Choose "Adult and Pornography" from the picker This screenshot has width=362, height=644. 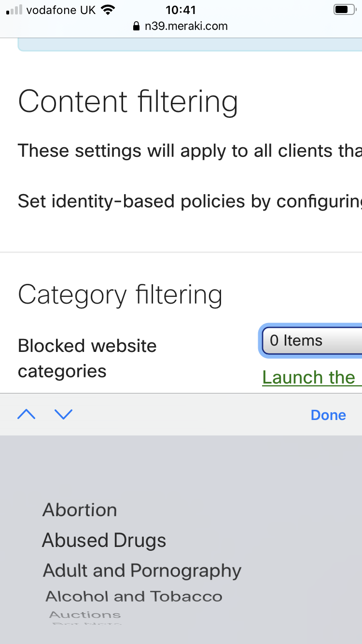(x=142, y=570)
